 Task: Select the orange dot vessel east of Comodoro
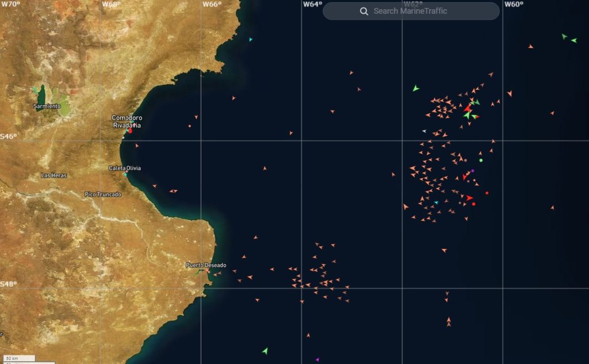[189, 125]
